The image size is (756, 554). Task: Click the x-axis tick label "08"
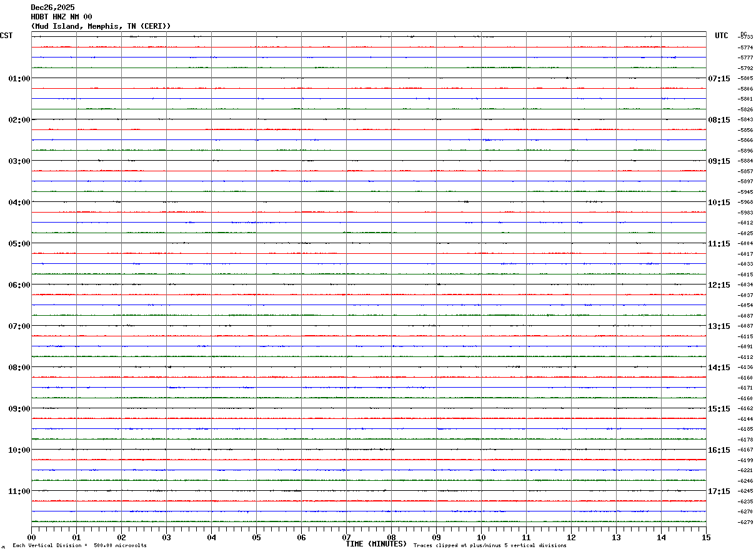click(x=391, y=537)
